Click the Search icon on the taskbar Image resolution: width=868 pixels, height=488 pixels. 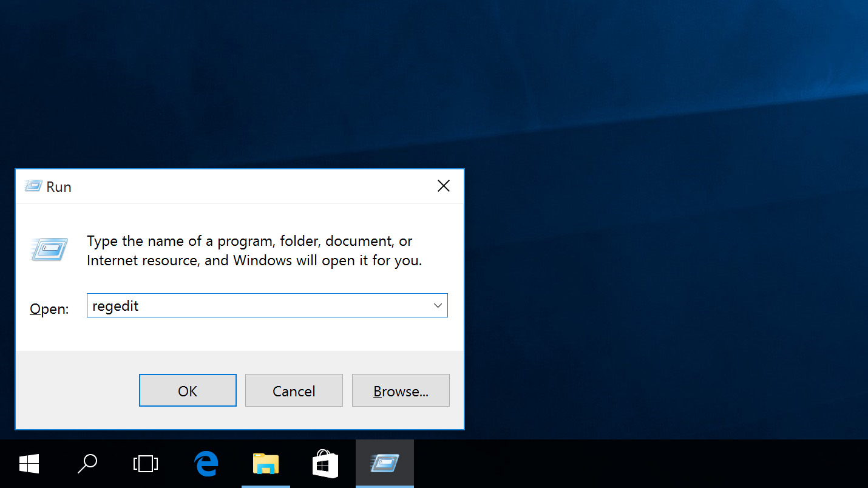coord(87,463)
